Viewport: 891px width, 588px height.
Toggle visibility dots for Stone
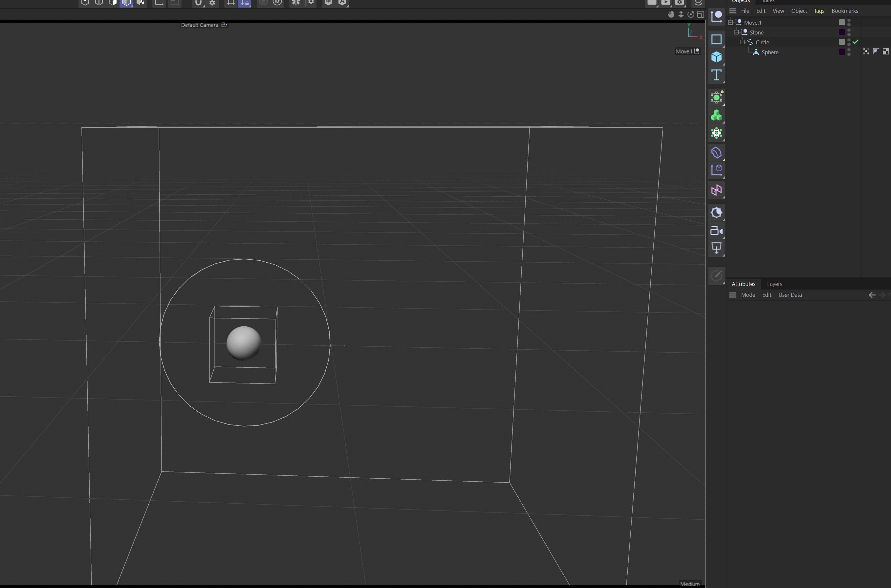click(849, 32)
